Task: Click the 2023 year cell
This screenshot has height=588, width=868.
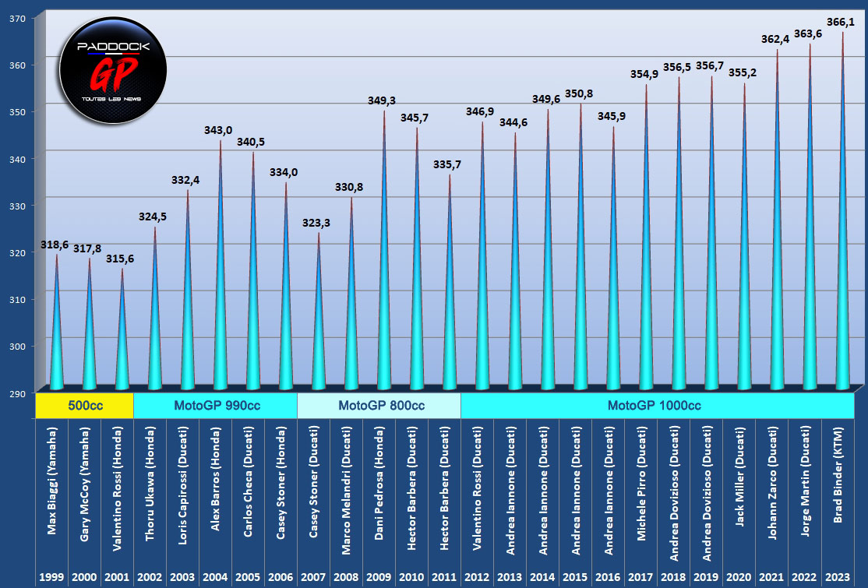Action: point(838,577)
